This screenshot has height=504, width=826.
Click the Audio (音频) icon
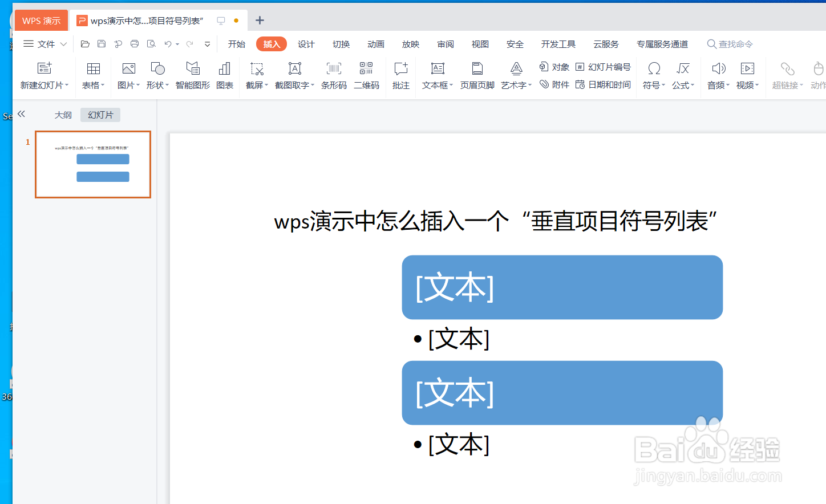point(719,68)
